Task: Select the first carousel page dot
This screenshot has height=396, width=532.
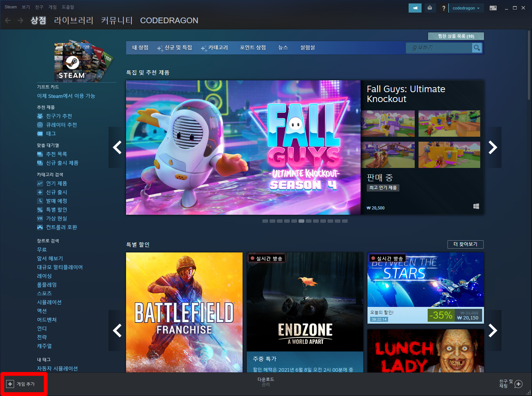Action: pyautogui.click(x=265, y=221)
